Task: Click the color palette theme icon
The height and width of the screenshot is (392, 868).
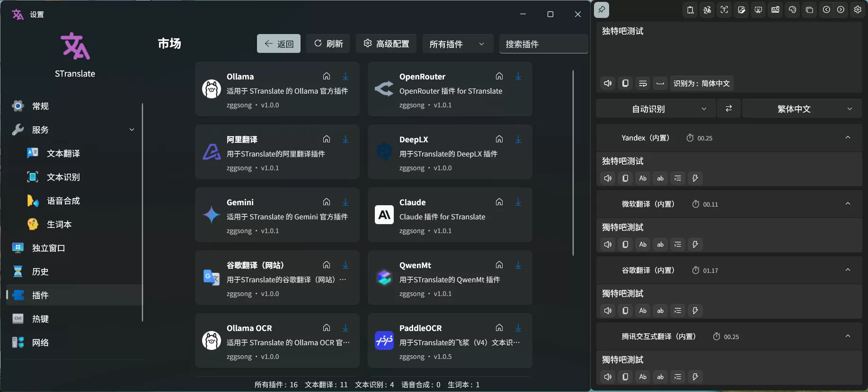Action: click(793, 9)
